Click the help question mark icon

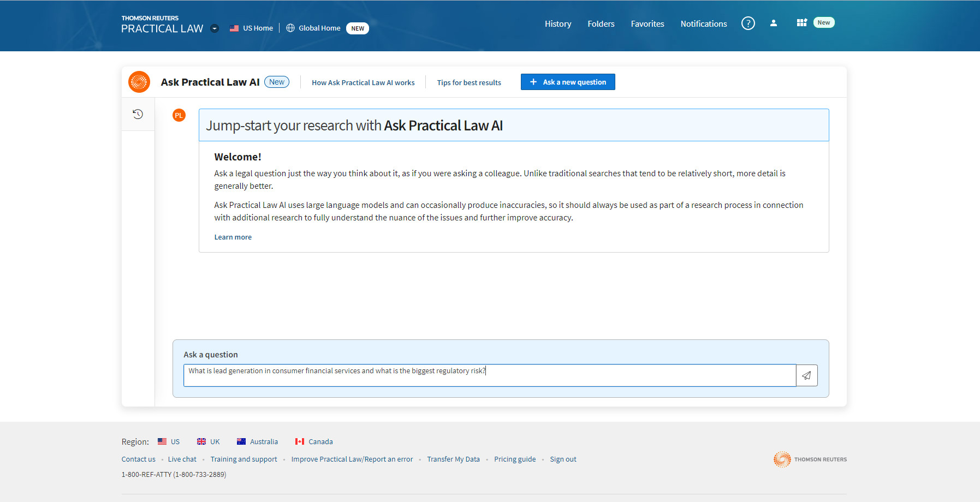748,23
